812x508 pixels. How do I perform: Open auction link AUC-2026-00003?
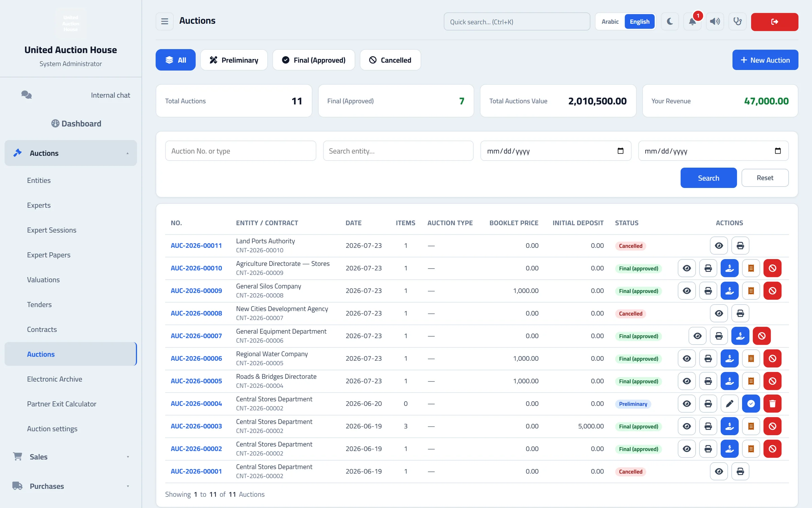click(196, 426)
